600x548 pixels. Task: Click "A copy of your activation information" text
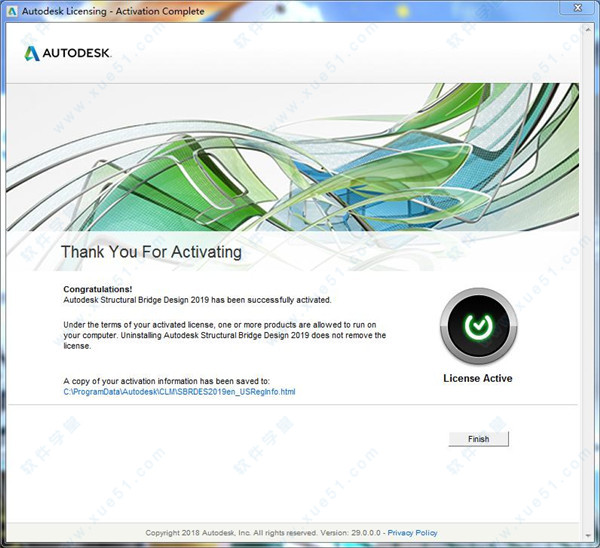pos(166,381)
